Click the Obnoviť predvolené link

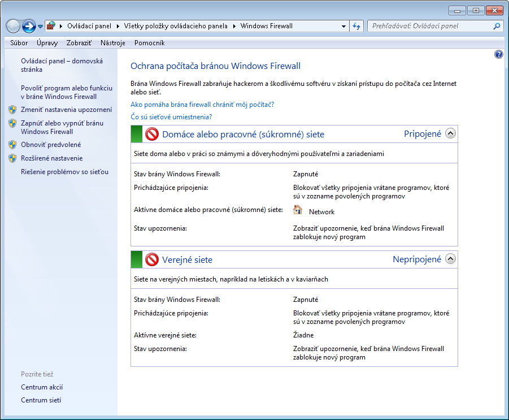pos(51,145)
